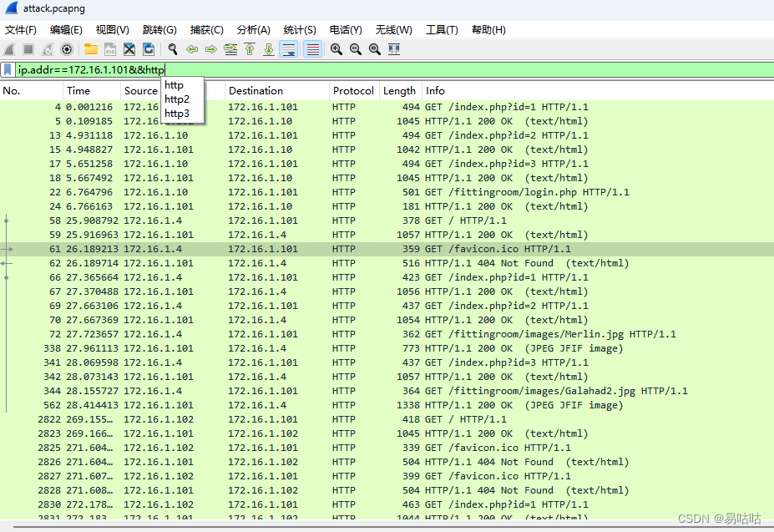Click the resize columns toolbar icon

tap(393, 48)
